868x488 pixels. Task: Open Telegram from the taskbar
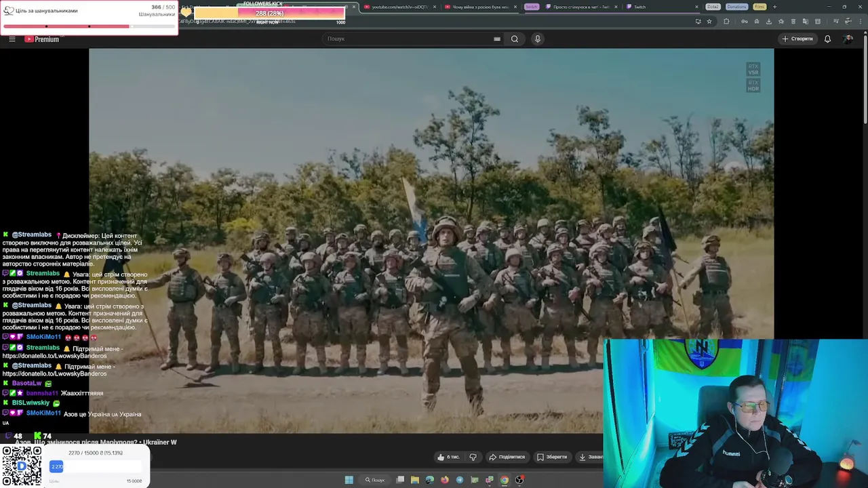[460, 480]
